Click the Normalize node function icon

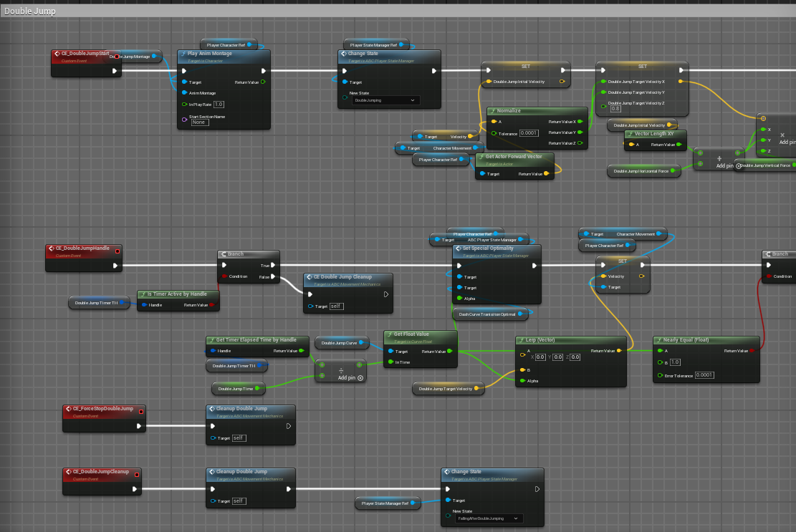(492, 111)
